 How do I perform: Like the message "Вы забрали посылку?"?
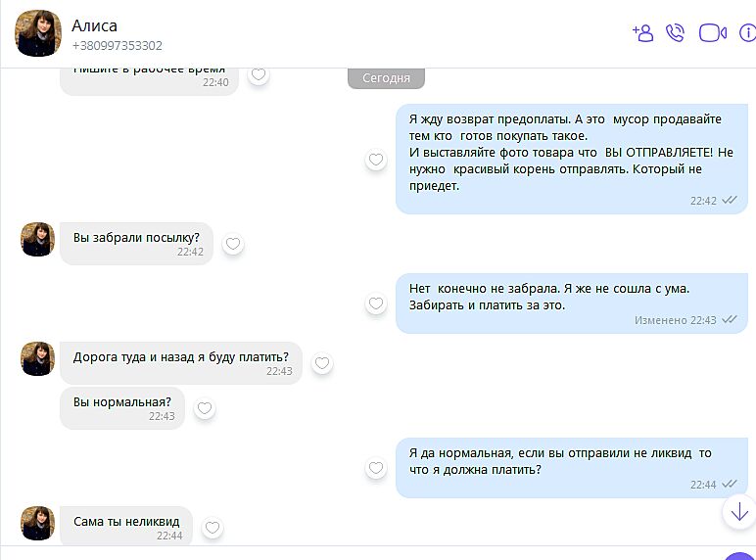tap(233, 244)
